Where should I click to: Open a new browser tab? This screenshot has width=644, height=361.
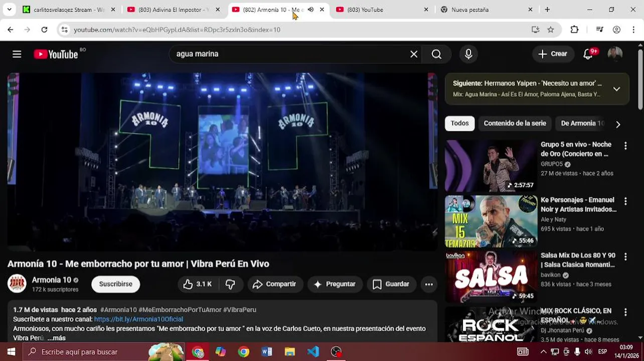pos(547,10)
